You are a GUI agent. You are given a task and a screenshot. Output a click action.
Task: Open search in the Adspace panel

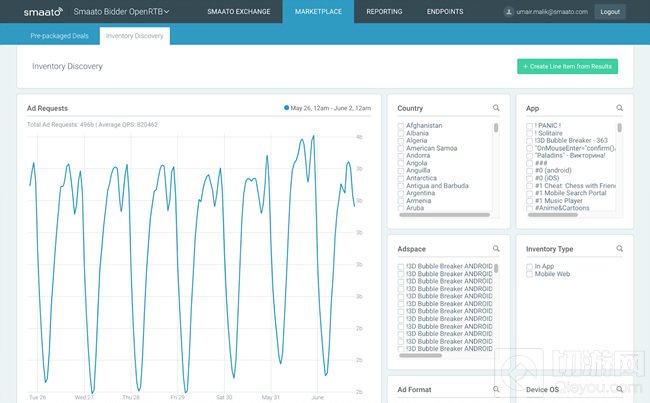pyautogui.click(x=495, y=248)
